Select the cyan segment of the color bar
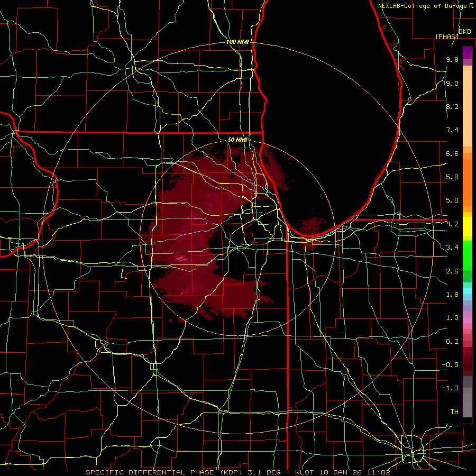The image size is (476, 476). click(x=467, y=291)
